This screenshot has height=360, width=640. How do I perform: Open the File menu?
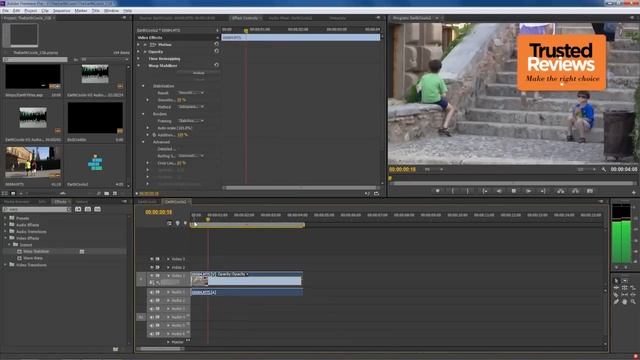point(5,11)
